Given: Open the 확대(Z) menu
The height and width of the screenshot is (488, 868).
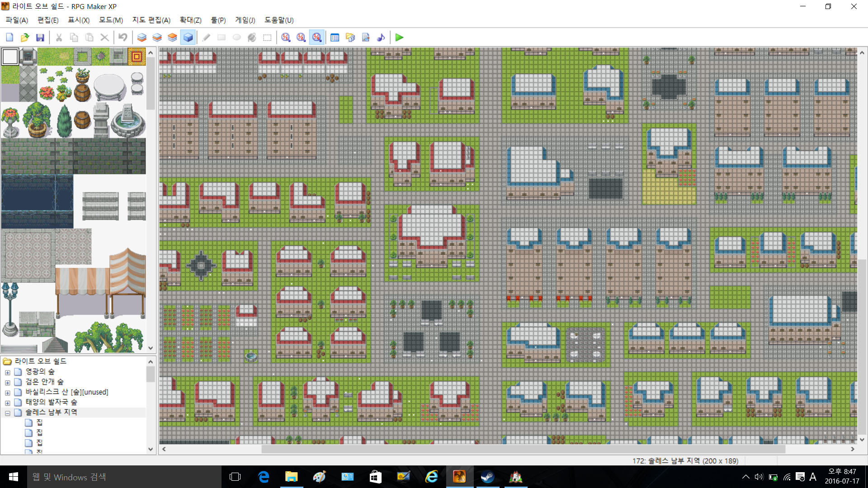Looking at the screenshot, I should click(190, 20).
